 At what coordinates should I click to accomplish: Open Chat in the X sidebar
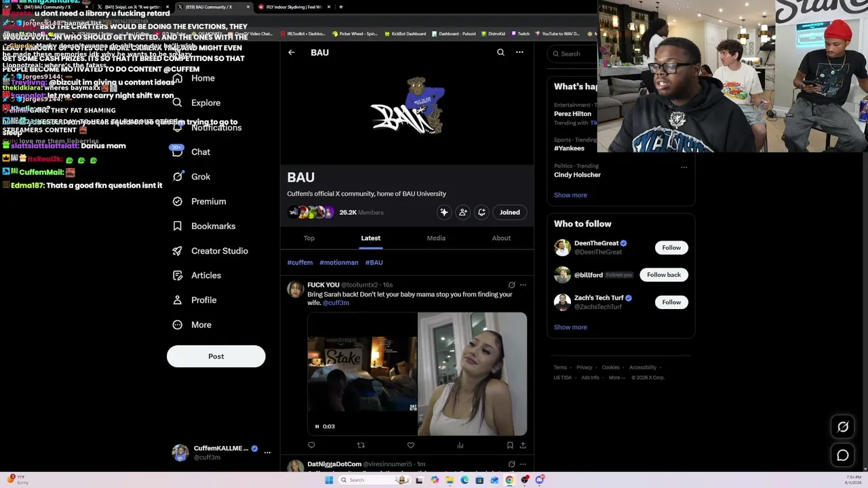[191, 152]
